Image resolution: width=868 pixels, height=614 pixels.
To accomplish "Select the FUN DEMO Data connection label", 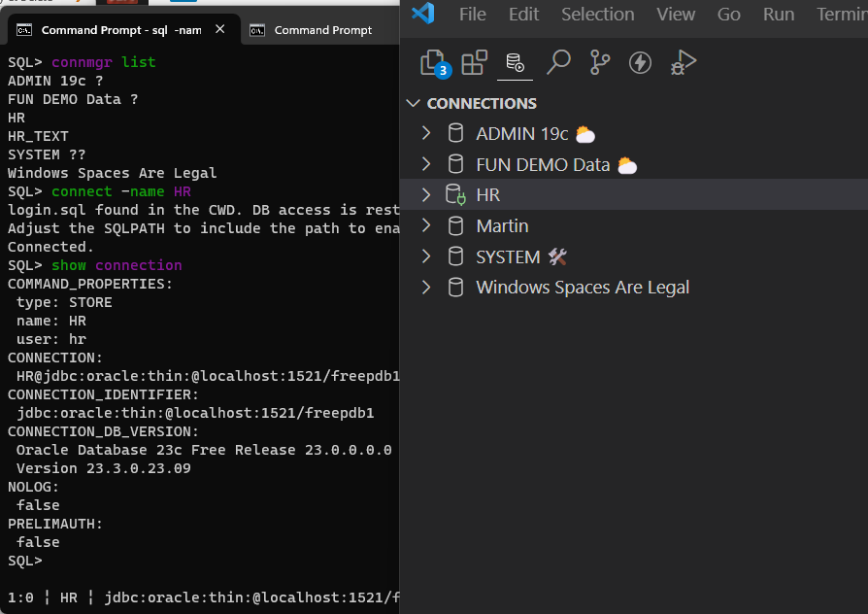I will (x=543, y=164).
